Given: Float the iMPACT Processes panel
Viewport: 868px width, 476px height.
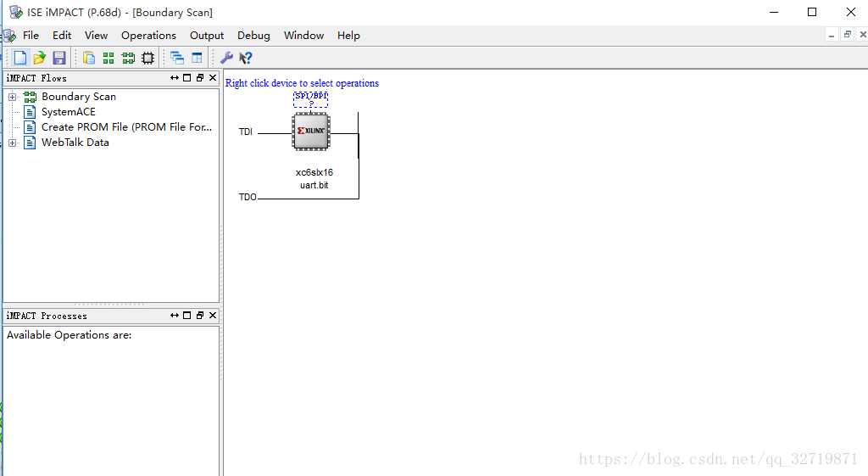Looking at the screenshot, I should [200, 316].
